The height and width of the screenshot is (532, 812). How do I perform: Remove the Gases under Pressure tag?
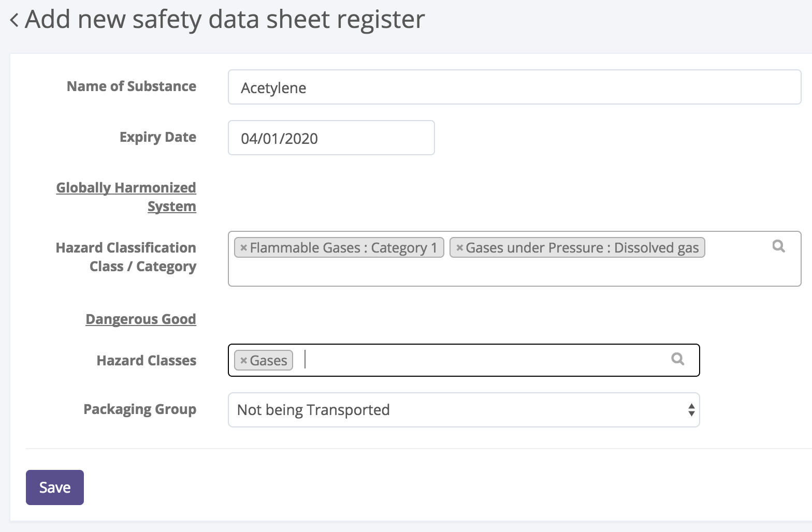click(x=459, y=248)
